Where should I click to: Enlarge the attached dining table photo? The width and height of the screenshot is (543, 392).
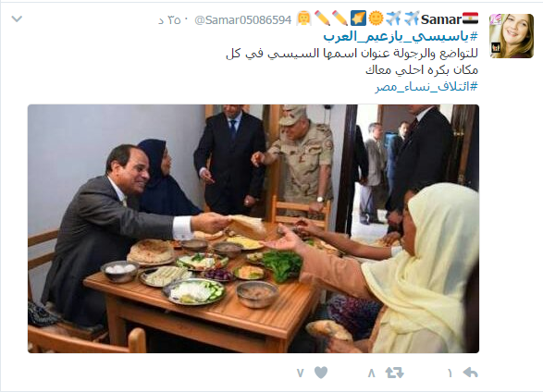pos(253,228)
